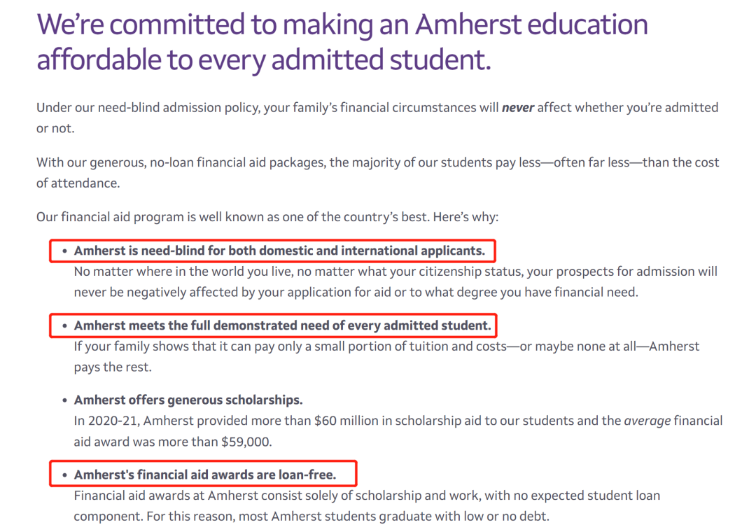Click the heading line "affordable to every admitted student."
756x532 pixels.
pyautogui.click(x=264, y=60)
